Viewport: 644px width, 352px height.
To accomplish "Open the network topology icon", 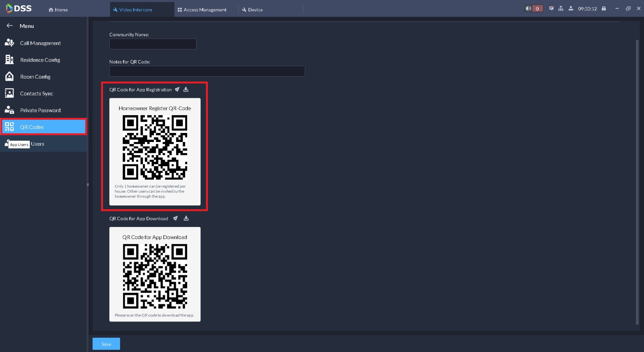I will point(561,8).
